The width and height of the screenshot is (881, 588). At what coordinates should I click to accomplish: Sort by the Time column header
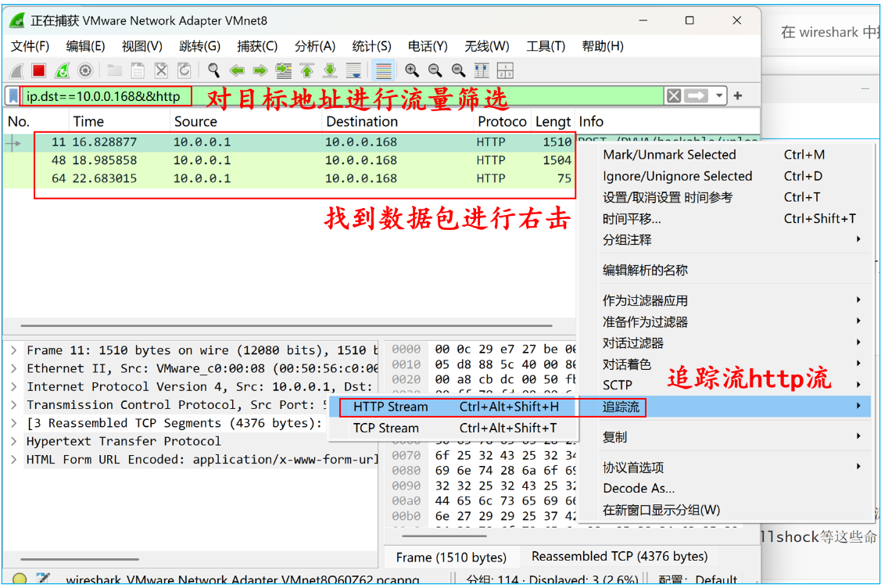119,121
